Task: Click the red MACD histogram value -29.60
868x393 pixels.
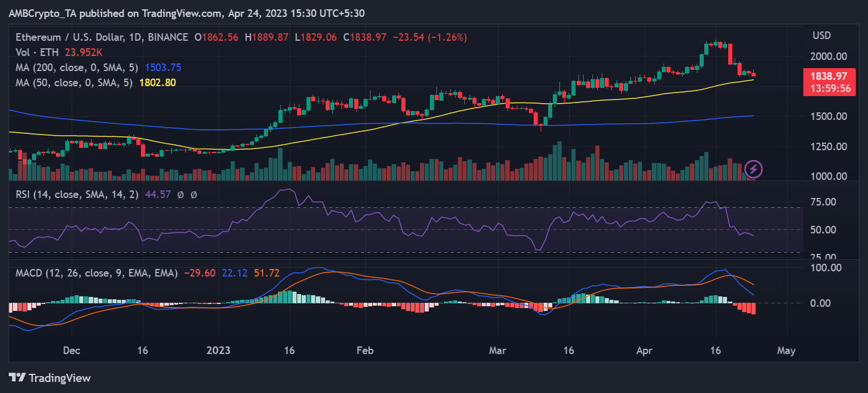Action: click(x=199, y=272)
